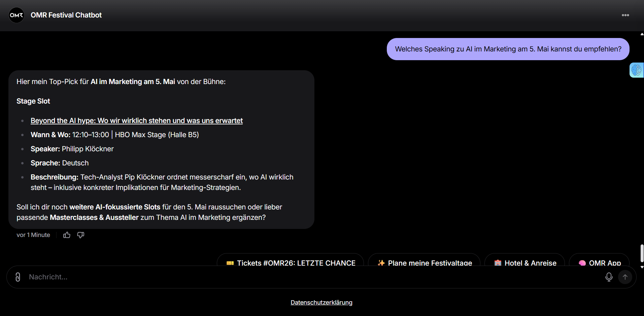Click 'Wann & Wo: 12:10–13:00' line
The height and width of the screenshot is (316, 644).
115,135
